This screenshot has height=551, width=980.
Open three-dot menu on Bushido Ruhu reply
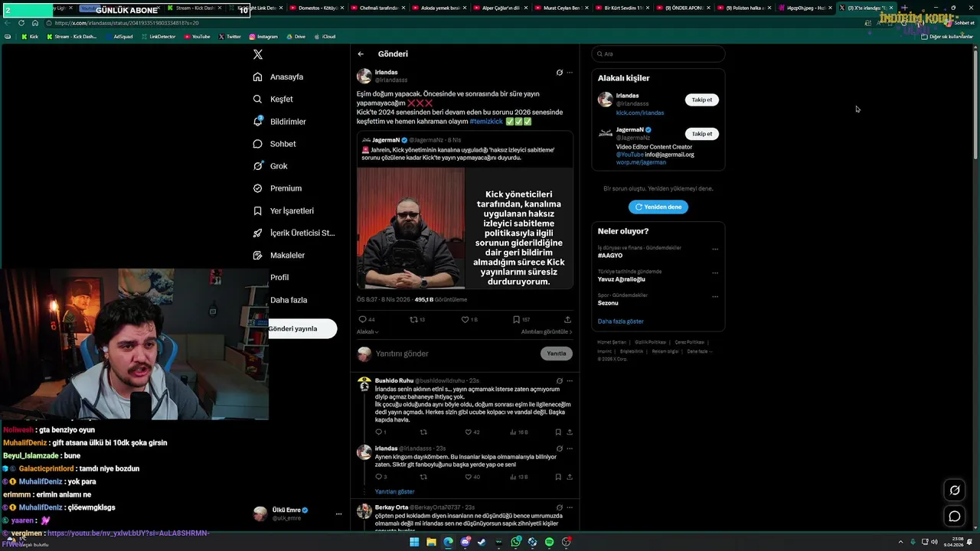[x=570, y=380]
